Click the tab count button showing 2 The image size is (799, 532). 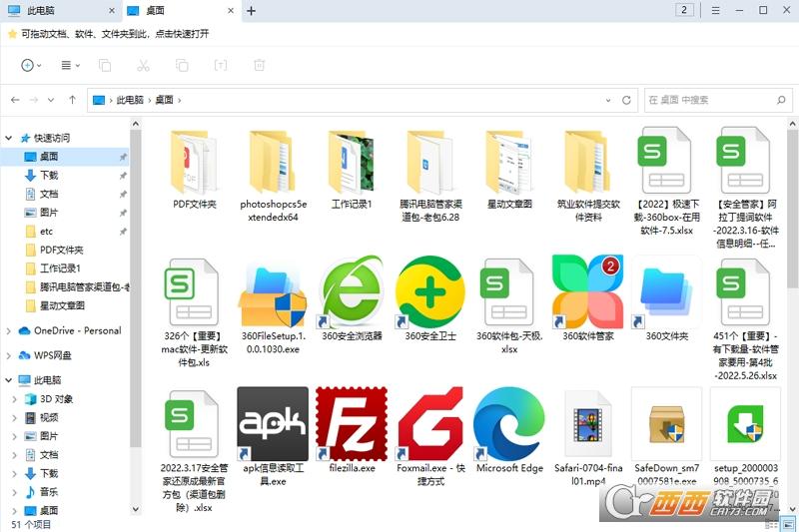(x=684, y=10)
